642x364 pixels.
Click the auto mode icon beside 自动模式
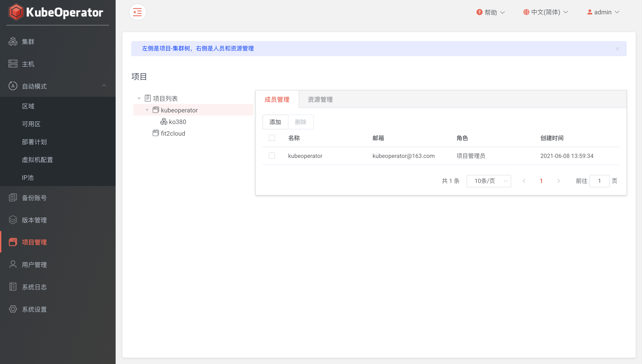pyautogui.click(x=13, y=86)
